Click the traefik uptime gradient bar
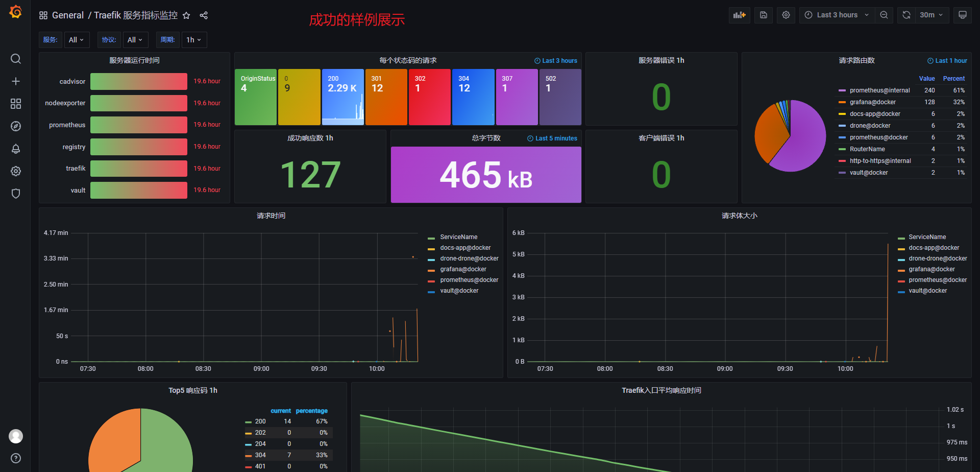The height and width of the screenshot is (472, 980). (x=139, y=169)
